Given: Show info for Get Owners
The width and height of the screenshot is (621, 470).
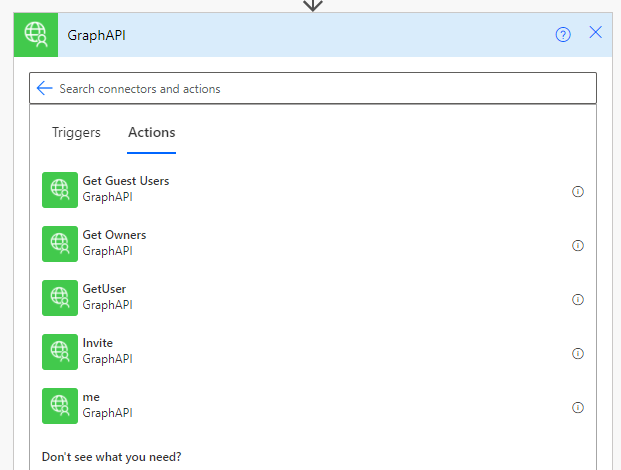Looking at the screenshot, I should coord(578,245).
